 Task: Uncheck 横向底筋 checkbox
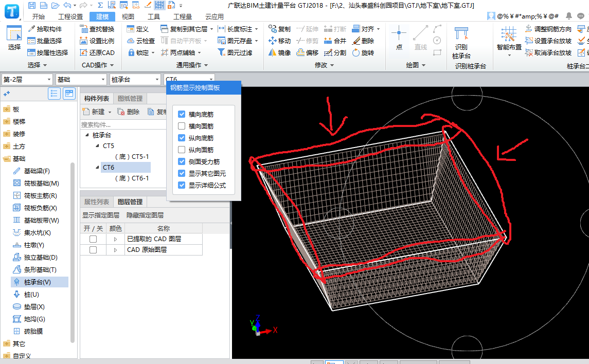point(182,114)
